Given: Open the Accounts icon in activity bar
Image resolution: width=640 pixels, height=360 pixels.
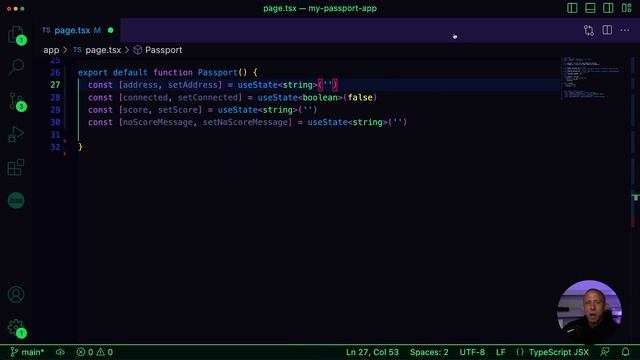Looking at the screenshot, I should [16, 294].
